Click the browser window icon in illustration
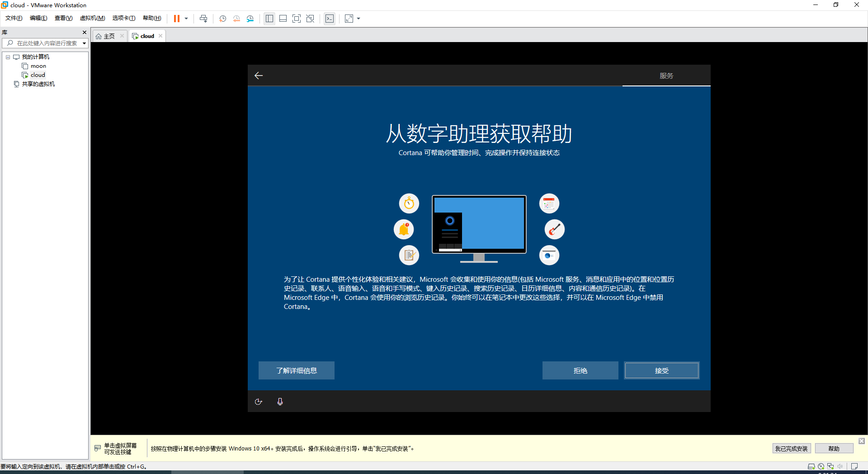The width and height of the screenshot is (868, 474). (549, 255)
